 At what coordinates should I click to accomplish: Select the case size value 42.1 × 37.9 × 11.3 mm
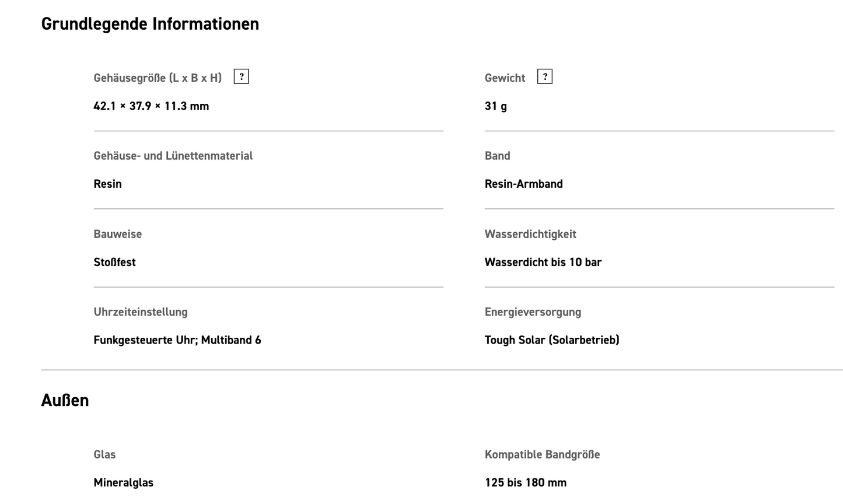pyautogui.click(x=151, y=106)
